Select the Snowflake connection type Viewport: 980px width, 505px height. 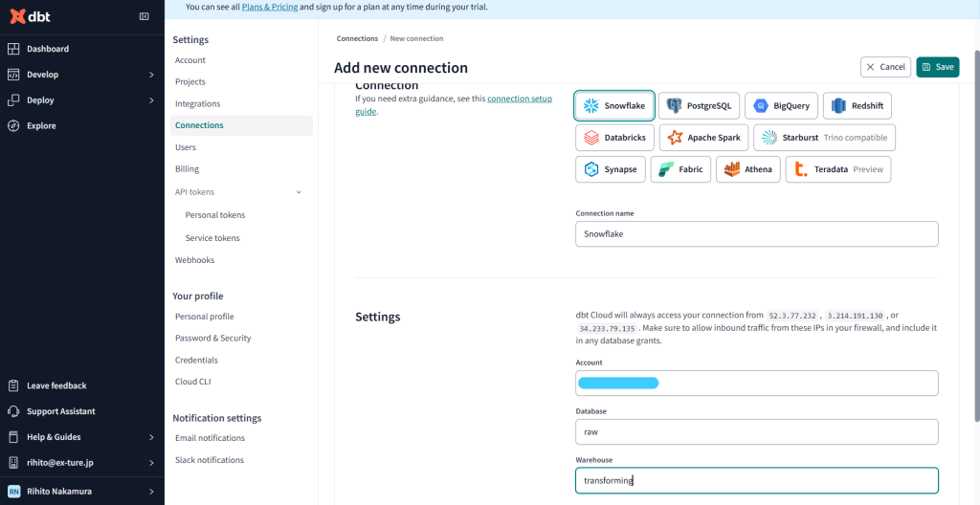[x=615, y=105]
